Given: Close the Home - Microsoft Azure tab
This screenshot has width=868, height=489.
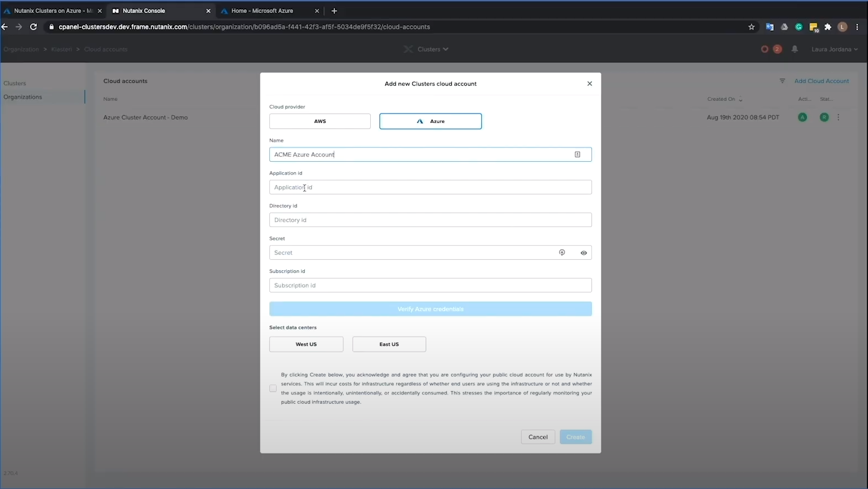Looking at the screenshot, I should [317, 11].
